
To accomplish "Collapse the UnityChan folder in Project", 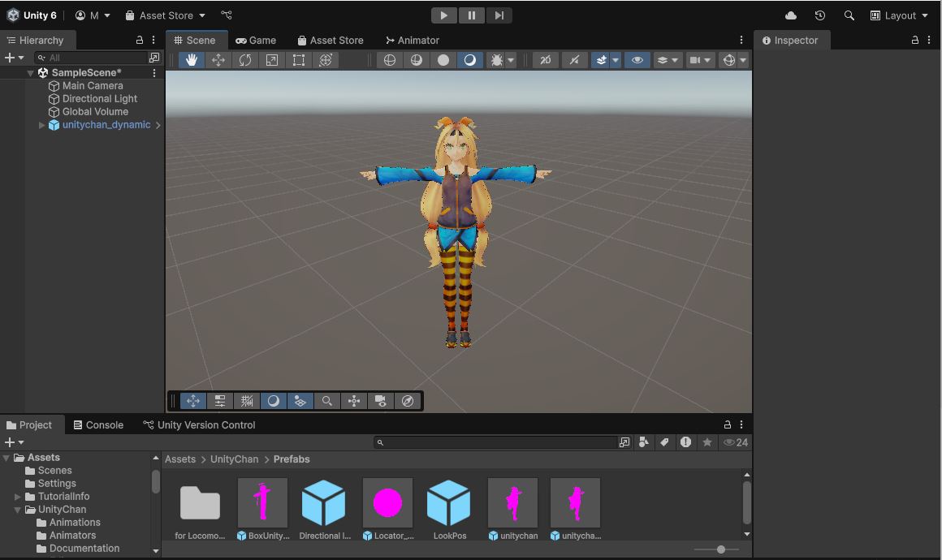I will pos(17,510).
